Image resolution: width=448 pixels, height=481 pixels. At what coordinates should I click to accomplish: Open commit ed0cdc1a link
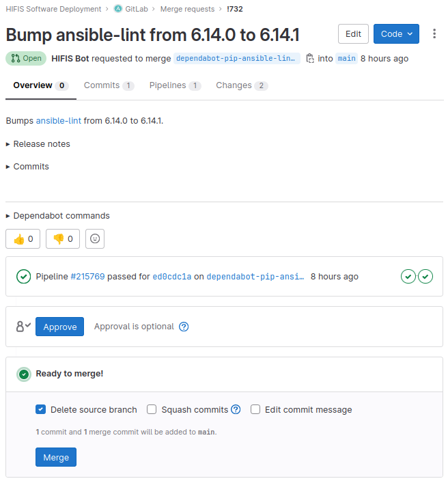pyautogui.click(x=172, y=277)
